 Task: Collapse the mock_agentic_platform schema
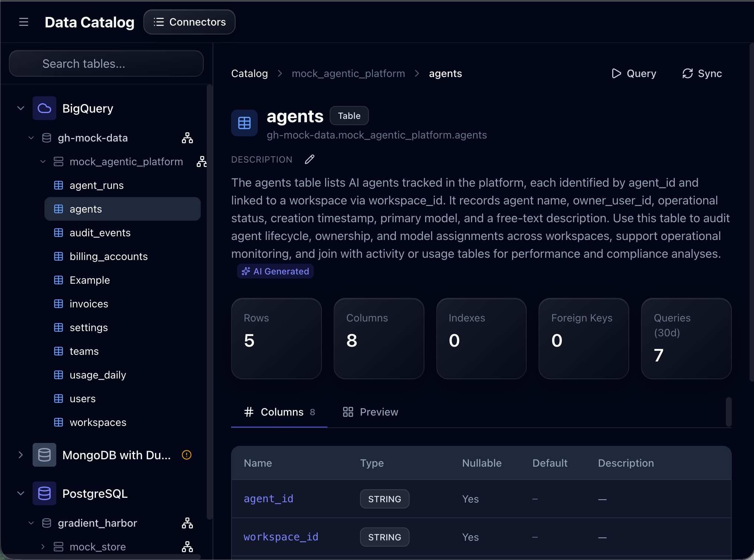click(x=42, y=161)
